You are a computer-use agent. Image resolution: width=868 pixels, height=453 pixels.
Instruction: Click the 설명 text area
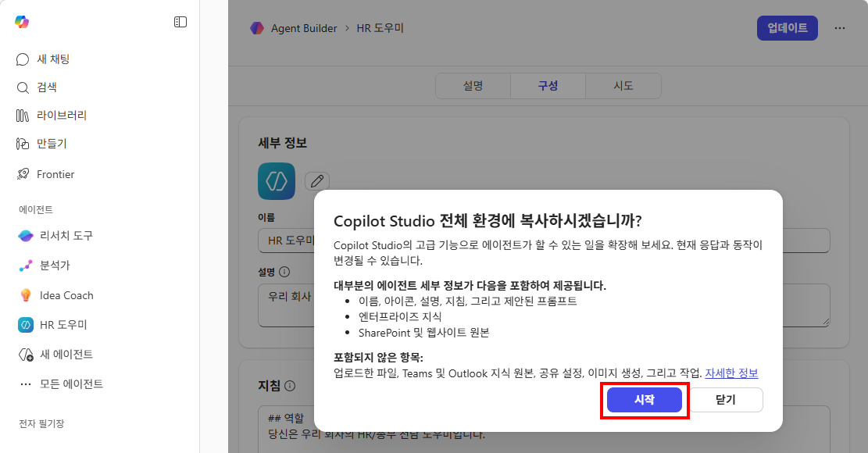(545, 305)
